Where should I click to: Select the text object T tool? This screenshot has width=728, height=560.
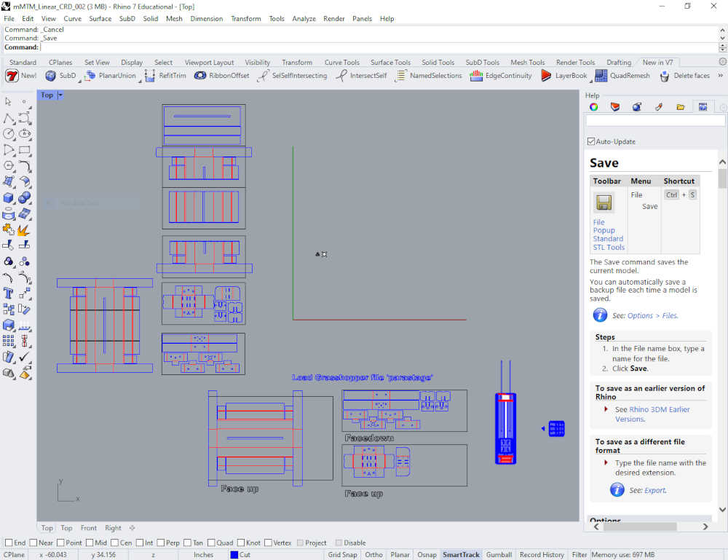pos(8,293)
